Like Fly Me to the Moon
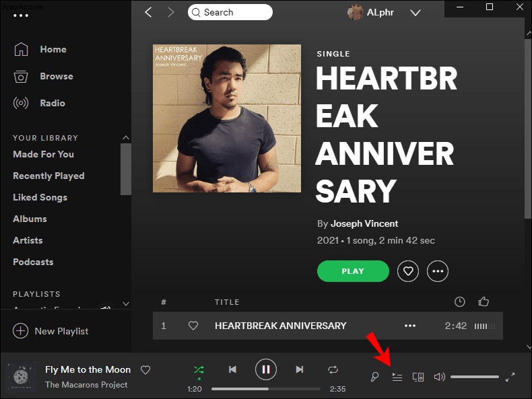 click(x=145, y=370)
